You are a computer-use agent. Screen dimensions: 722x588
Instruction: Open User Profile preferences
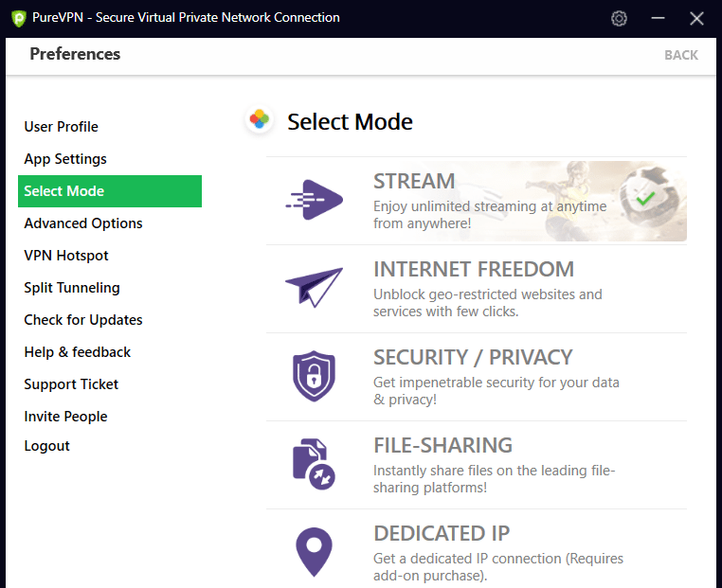pos(62,127)
